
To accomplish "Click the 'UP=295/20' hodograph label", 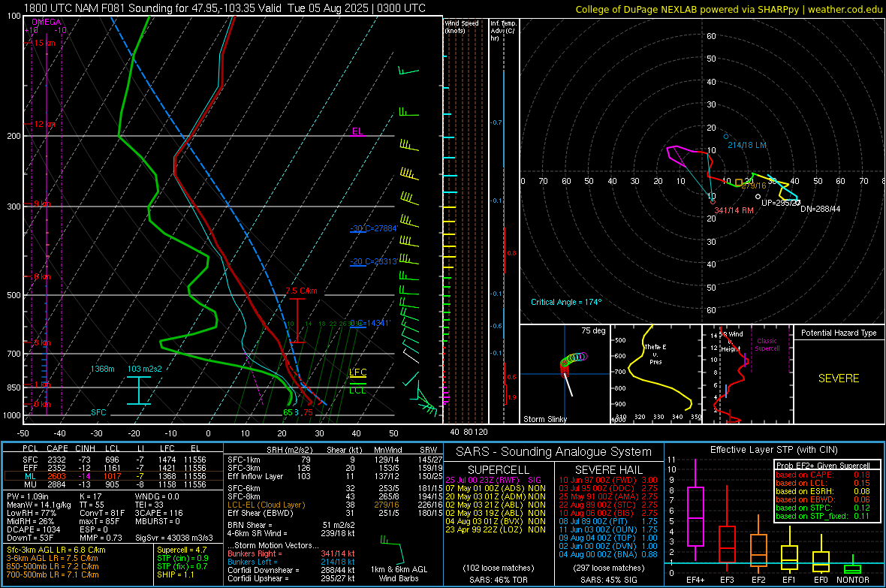I will tap(780, 203).
